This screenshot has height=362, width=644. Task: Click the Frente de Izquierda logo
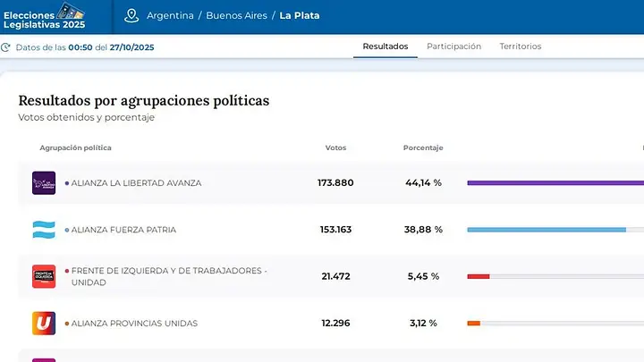click(x=44, y=276)
